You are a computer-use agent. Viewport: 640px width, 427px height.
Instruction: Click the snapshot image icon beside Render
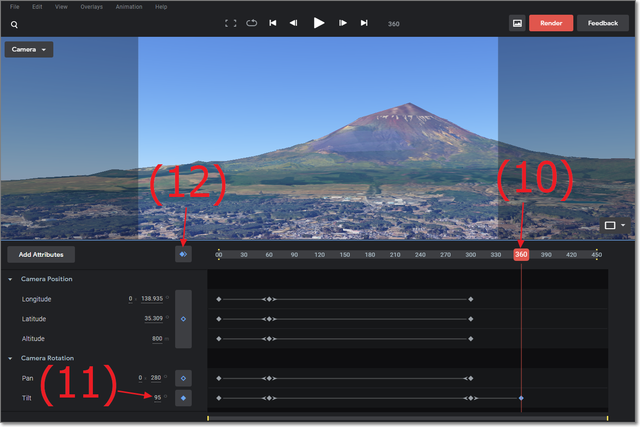tap(517, 23)
